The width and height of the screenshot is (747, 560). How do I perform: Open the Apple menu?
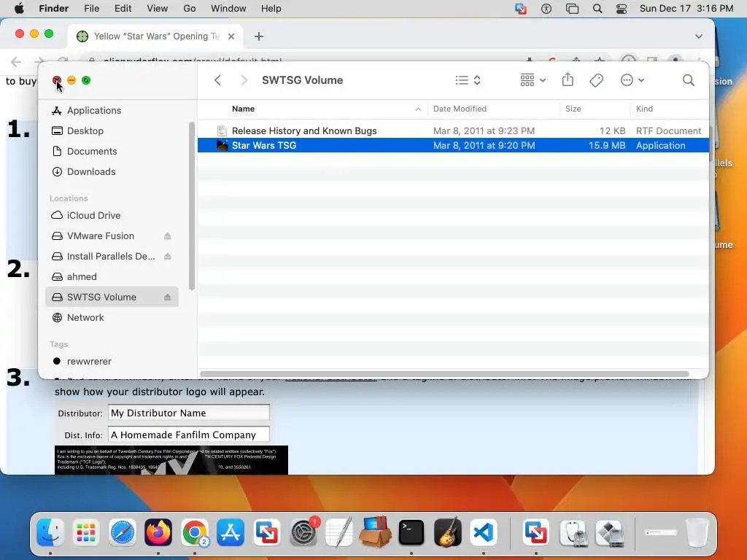[x=19, y=9]
